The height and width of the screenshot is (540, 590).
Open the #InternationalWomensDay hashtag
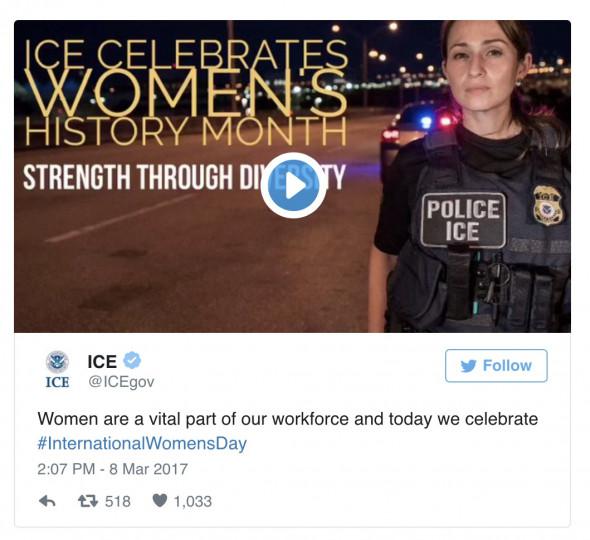tap(142, 443)
